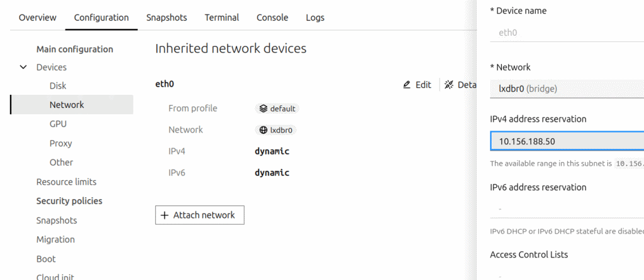
Task: Click the IPv6 address reservation field
Action: 566,208
